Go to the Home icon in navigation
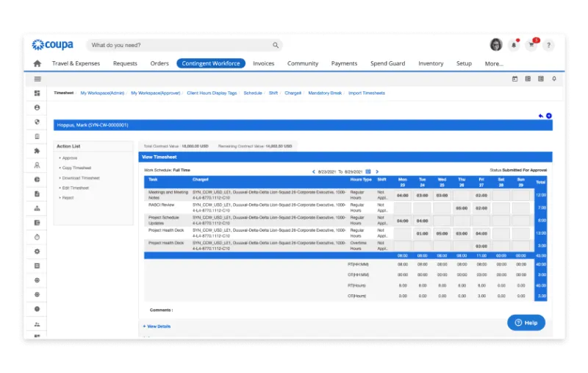Screen dimensions: 588x373 tap(37, 63)
